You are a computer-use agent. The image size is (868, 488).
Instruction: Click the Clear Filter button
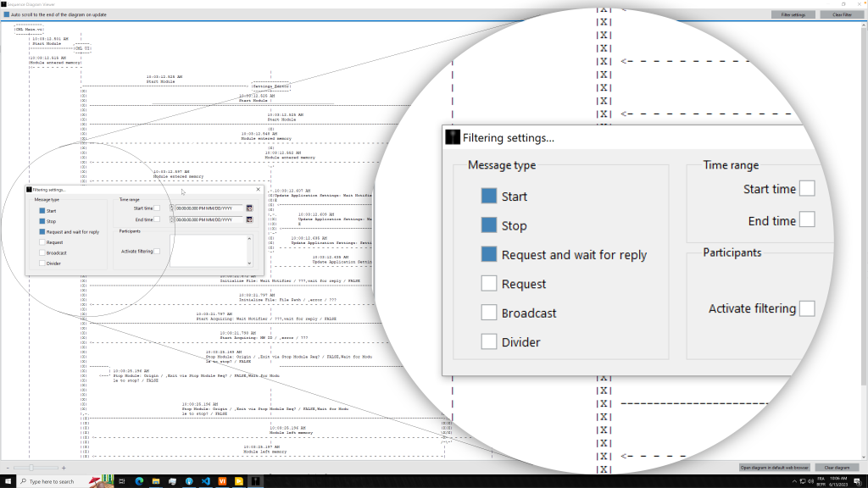tap(842, 15)
